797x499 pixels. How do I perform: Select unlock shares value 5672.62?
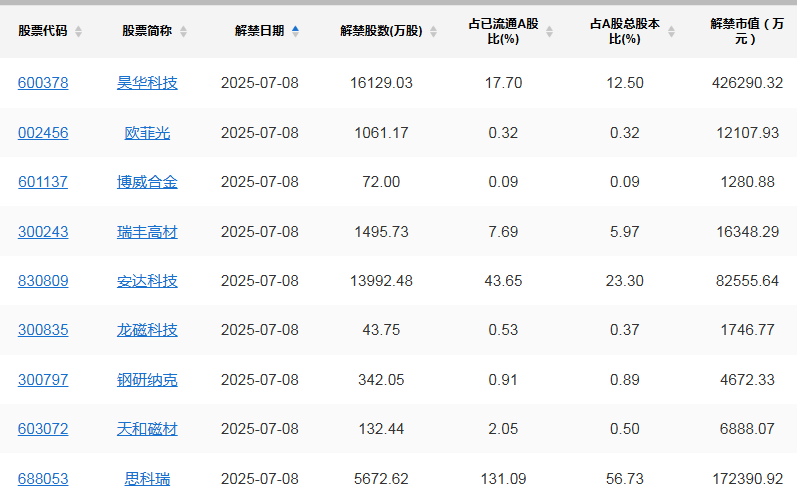point(381,479)
